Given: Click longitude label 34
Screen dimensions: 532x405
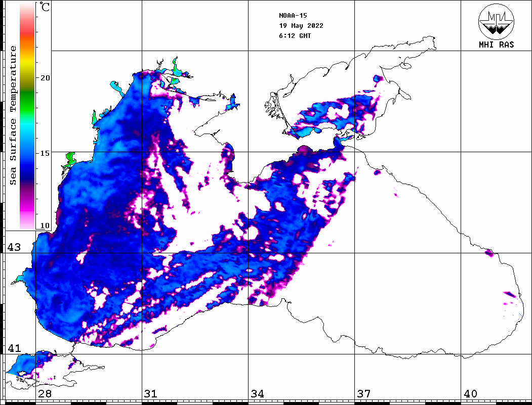Looking at the screenshot, I should point(258,394).
